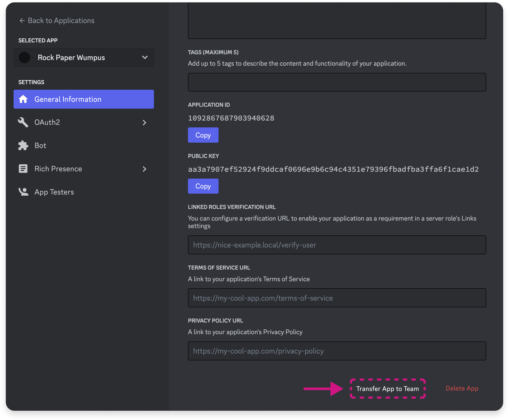The image size is (509, 420).
Task: Click Transfer App to Team
Action: point(388,389)
